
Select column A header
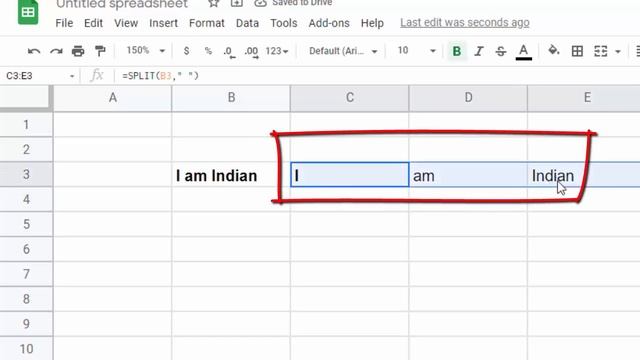pyautogui.click(x=113, y=98)
